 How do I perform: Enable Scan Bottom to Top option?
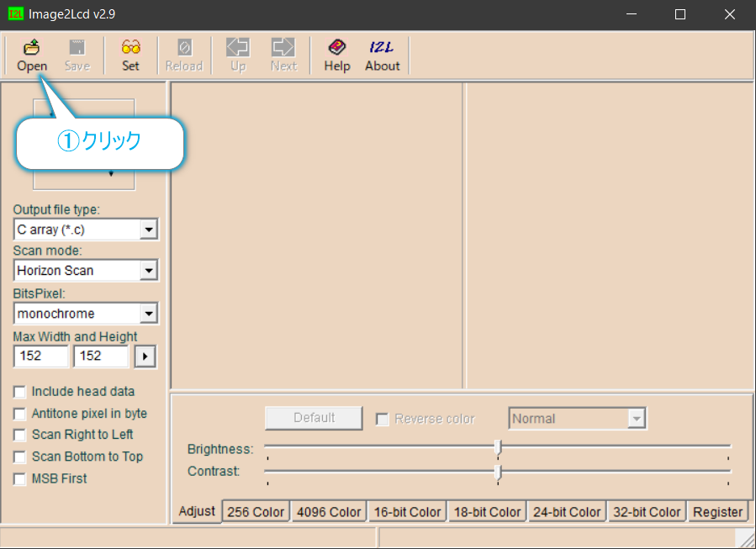click(19, 457)
